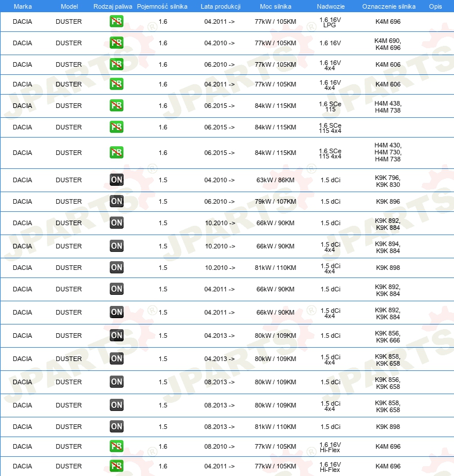454x476 pixels.
Task: Click the diesel ON icon in the 63kW / 86KM row
Action: click(117, 180)
